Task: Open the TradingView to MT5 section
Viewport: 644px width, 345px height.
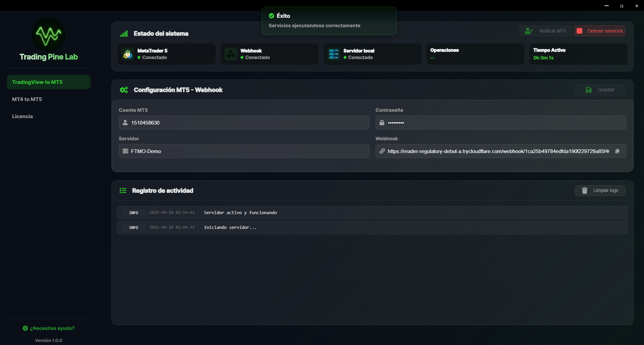Action: click(49, 82)
